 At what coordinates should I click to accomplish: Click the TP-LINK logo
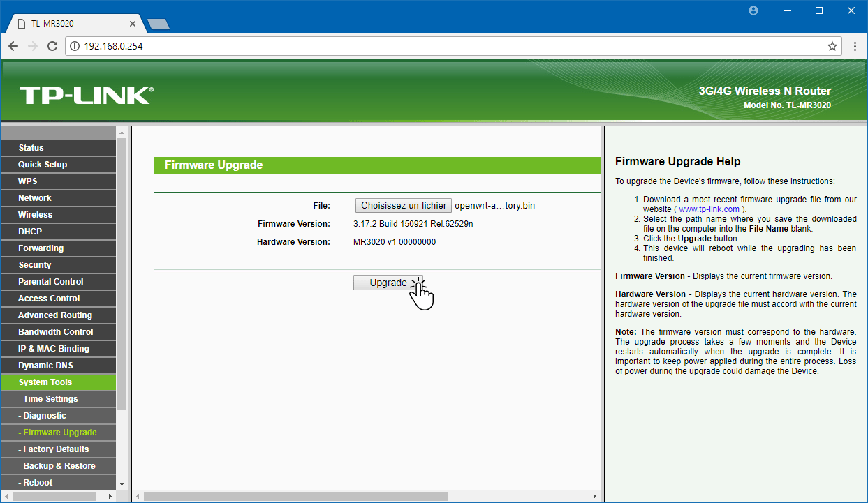87,96
